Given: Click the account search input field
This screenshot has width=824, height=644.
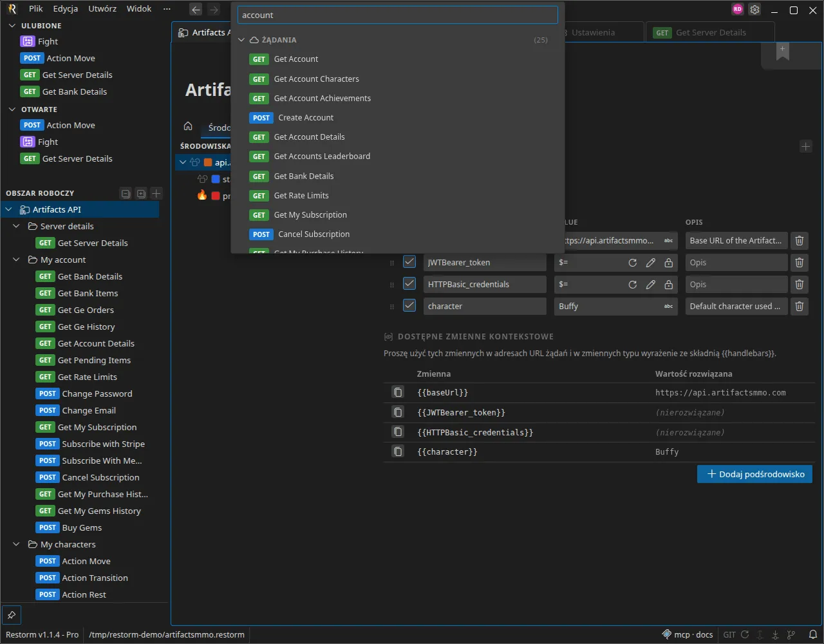Looking at the screenshot, I should coord(397,15).
